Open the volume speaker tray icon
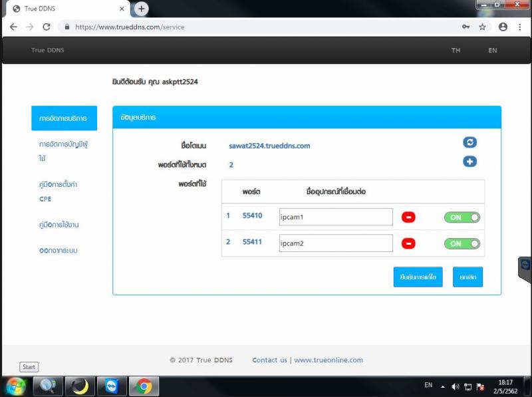The image size is (532, 397). (455, 386)
